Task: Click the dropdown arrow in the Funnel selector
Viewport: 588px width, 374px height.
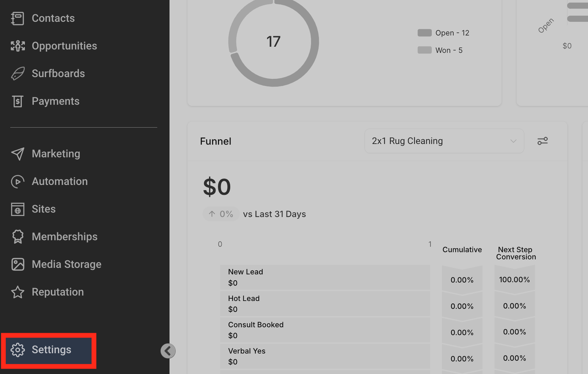Action: (513, 141)
